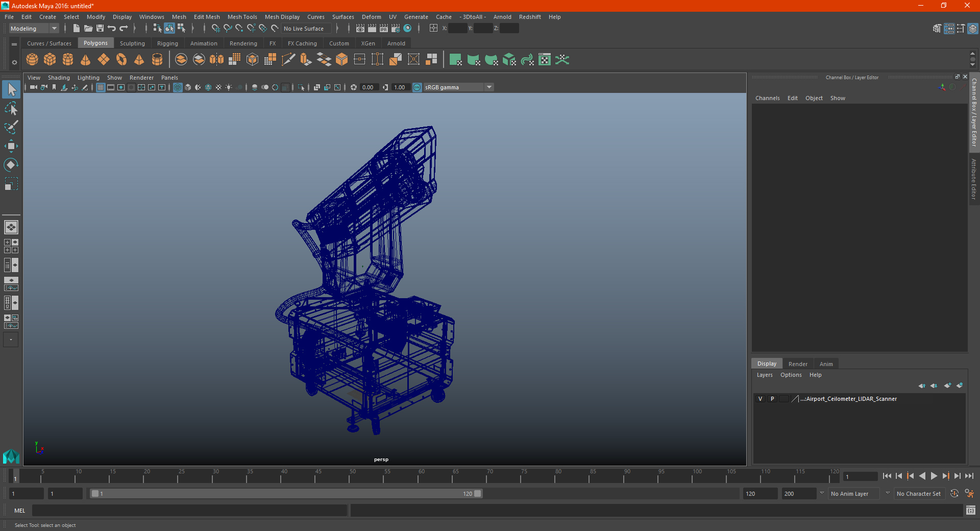Create a polygon cylinder from the shelf
The image size is (980, 531).
coord(68,60)
